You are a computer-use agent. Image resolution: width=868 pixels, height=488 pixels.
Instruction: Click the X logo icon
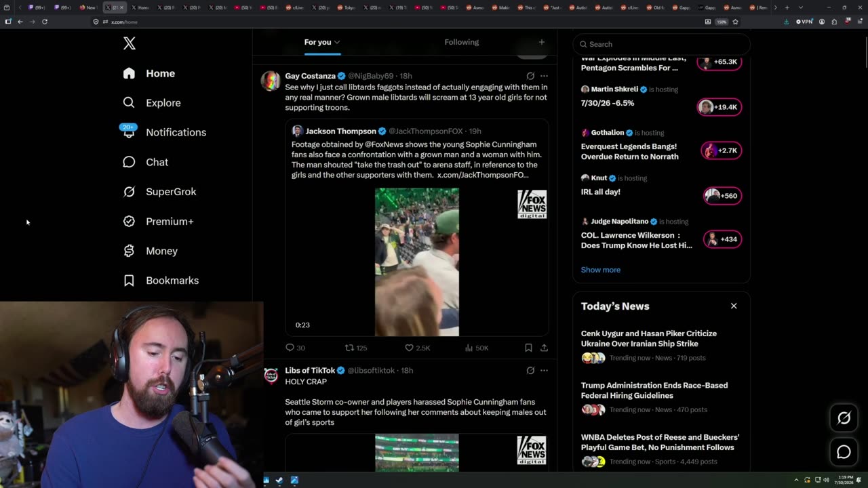[130, 43]
